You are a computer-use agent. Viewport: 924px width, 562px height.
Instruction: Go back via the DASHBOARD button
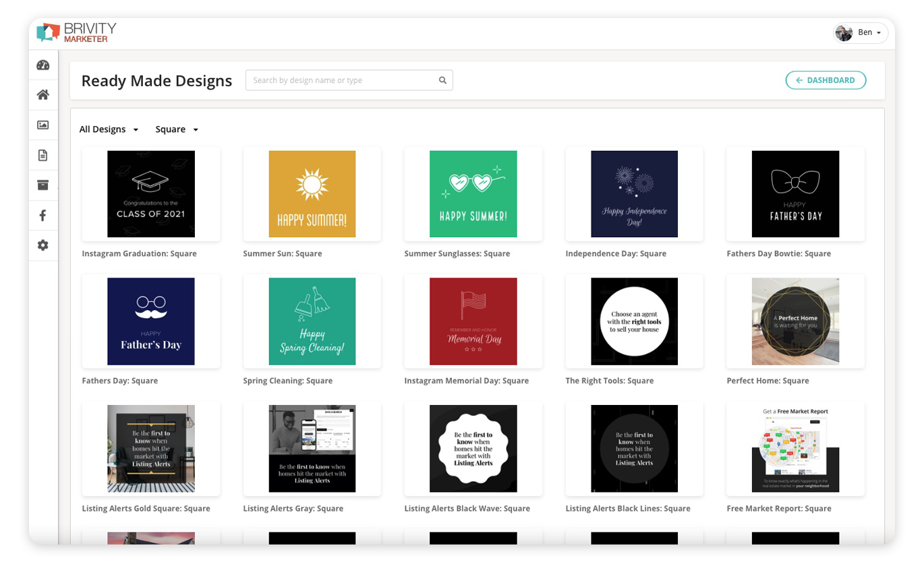[826, 80]
